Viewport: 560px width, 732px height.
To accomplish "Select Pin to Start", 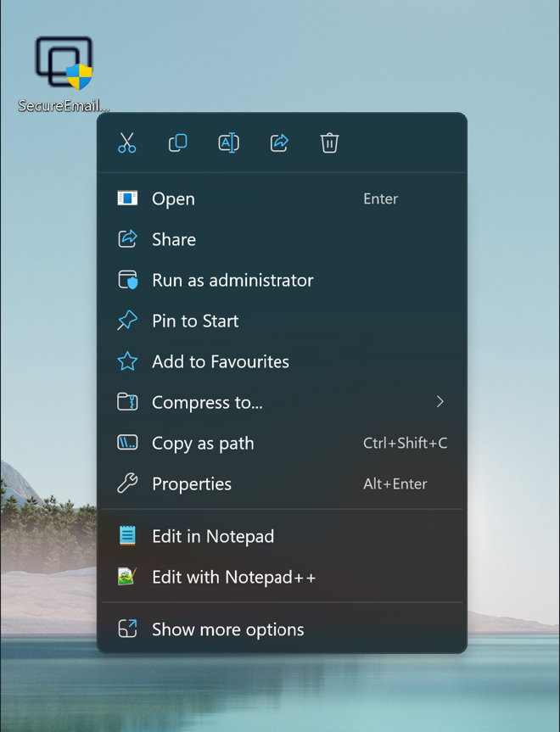I will click(282, 321).
